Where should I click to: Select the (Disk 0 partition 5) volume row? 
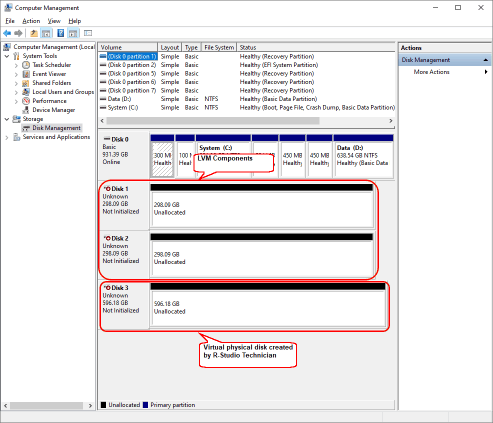coord(247,73)
